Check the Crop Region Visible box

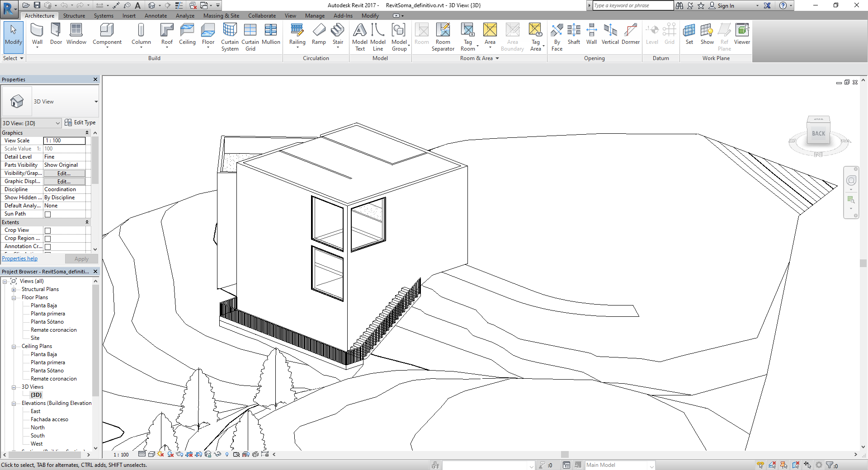click(x=48, y=239)
